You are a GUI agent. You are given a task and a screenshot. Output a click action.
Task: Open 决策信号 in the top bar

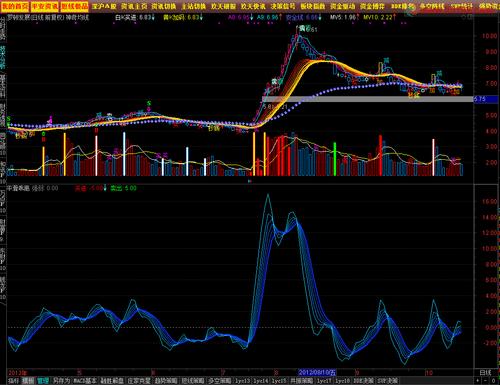click(x=283, y=6)
